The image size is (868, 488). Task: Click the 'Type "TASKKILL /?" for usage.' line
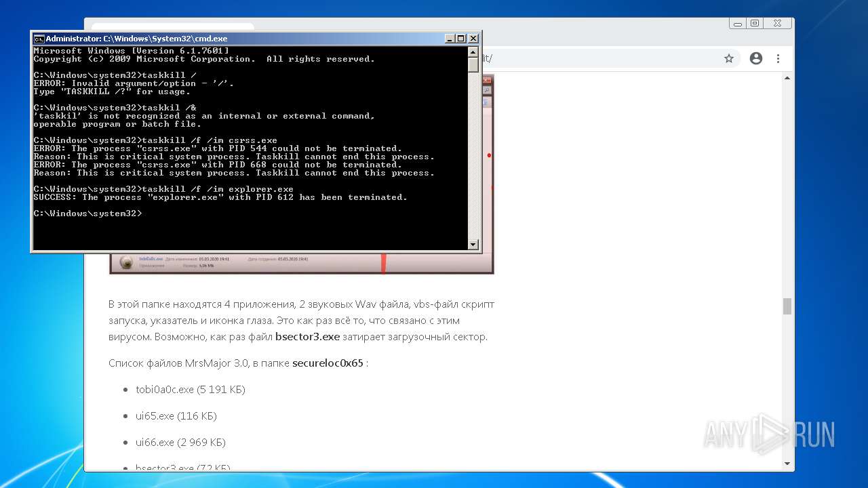pos(112,91)
